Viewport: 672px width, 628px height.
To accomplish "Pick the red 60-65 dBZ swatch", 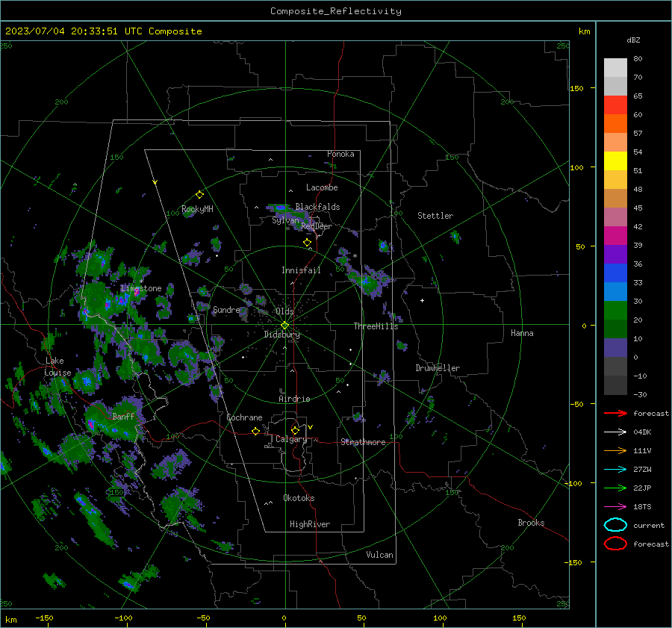I will click(615, 105).
